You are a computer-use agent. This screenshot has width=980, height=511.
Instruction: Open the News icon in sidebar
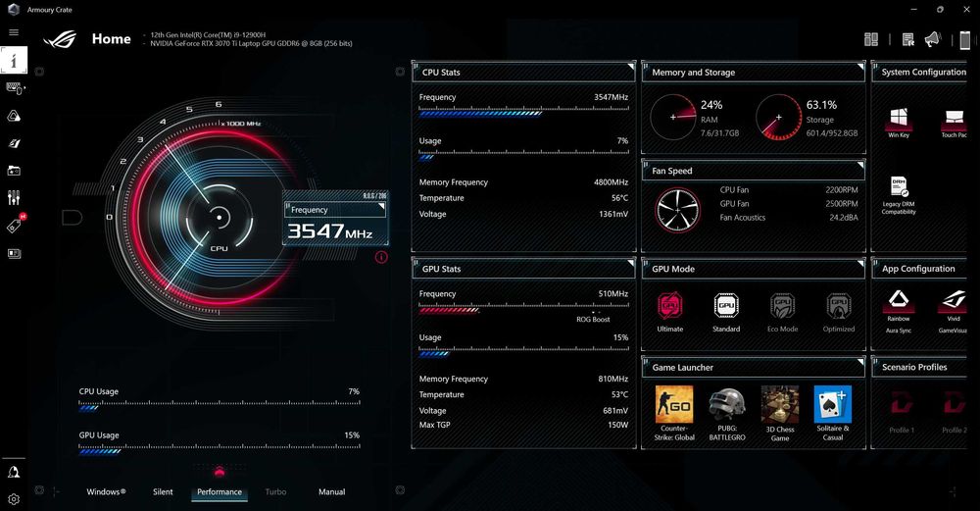coord(14,253)
